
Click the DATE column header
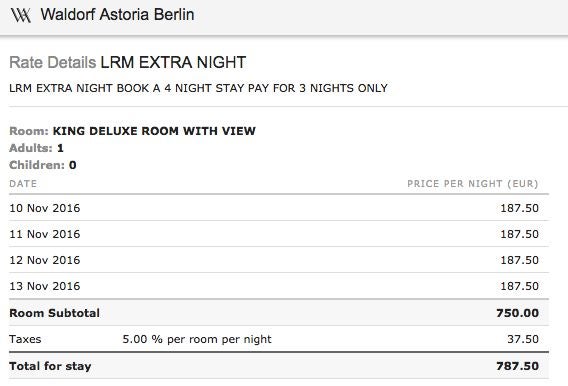click(23, 184)
